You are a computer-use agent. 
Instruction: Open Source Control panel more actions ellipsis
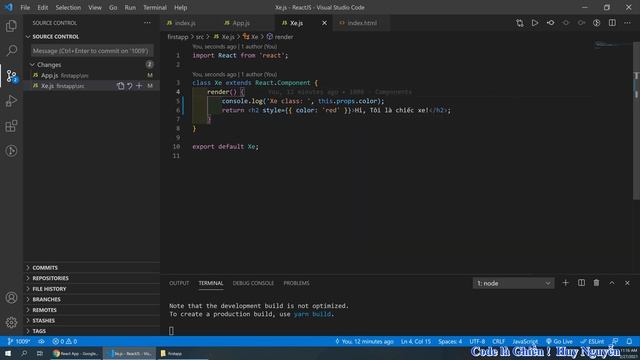pos(147,23)
